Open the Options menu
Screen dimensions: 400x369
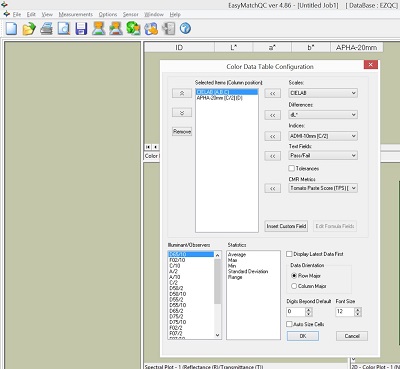[108, 14]
